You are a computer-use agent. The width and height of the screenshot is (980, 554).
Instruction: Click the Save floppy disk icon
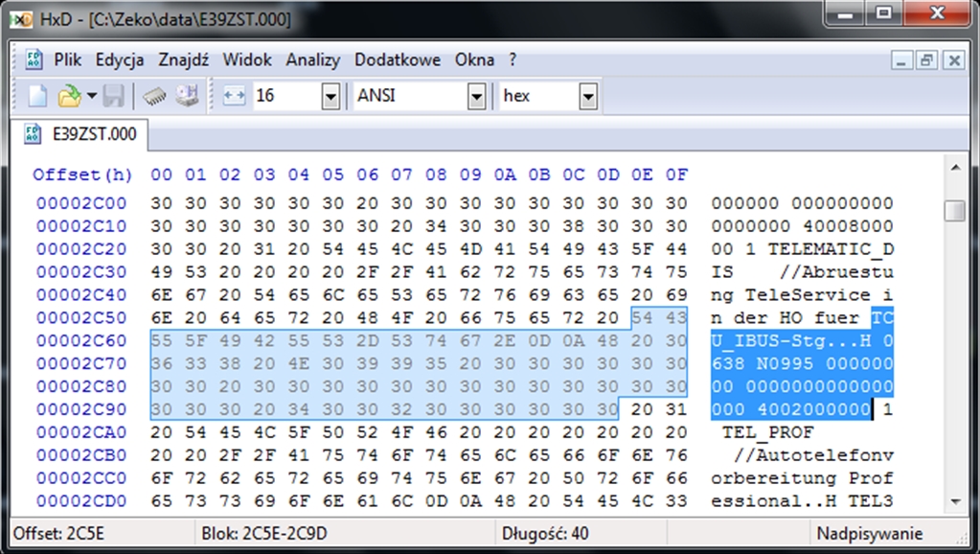pyautogui.click(x=114, y=96)
